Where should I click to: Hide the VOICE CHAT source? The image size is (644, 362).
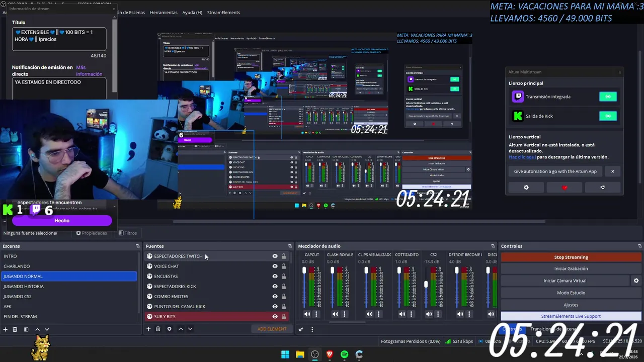point(275,266)
